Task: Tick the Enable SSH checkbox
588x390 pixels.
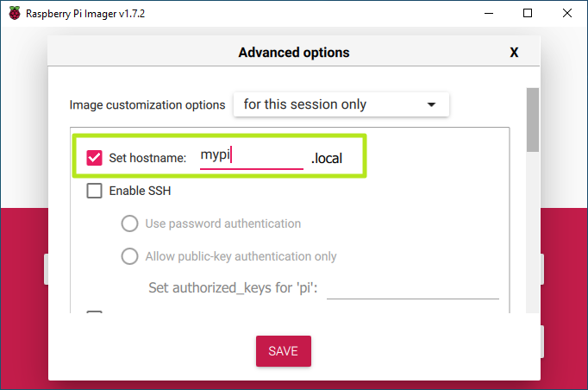Action: pyautogui.click(x=95, y=191)
